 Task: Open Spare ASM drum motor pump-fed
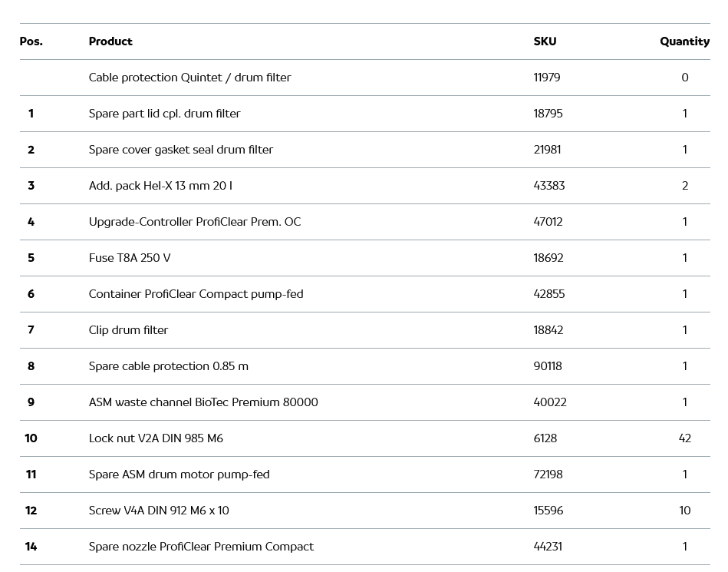(179, 474)
